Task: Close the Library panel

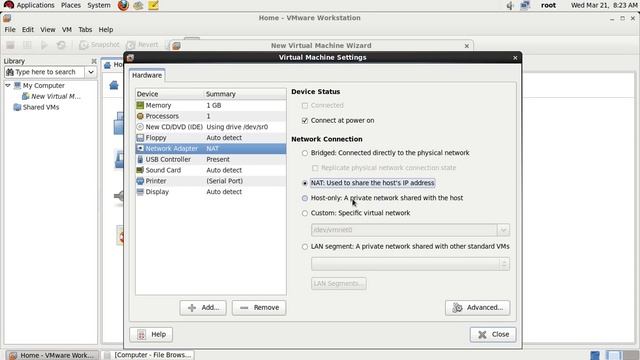Action: 94,61
